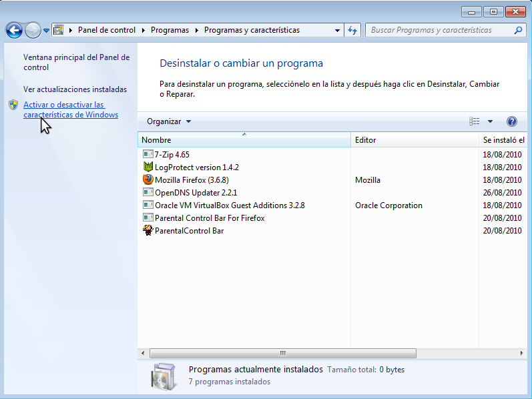Viewport: 532px width, 399px height.
Task: Select the VirtualBox Guest Additions icon
Action: [x=148, y=205]
